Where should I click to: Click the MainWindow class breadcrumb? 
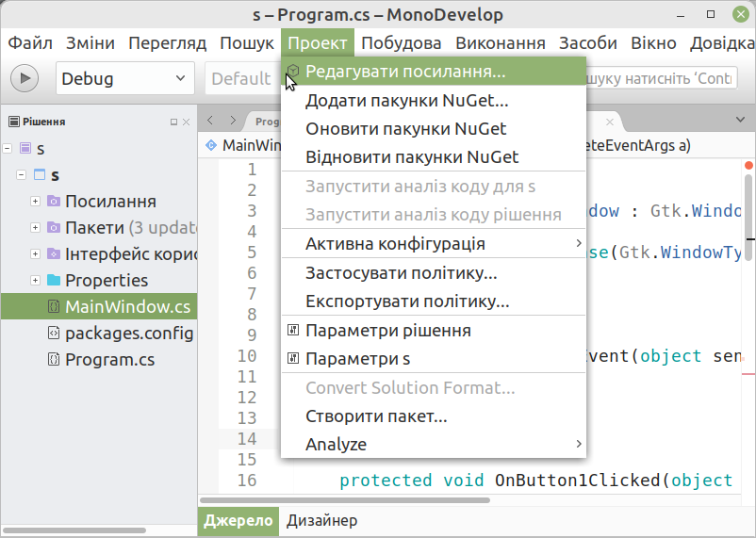tap(244, 145)
